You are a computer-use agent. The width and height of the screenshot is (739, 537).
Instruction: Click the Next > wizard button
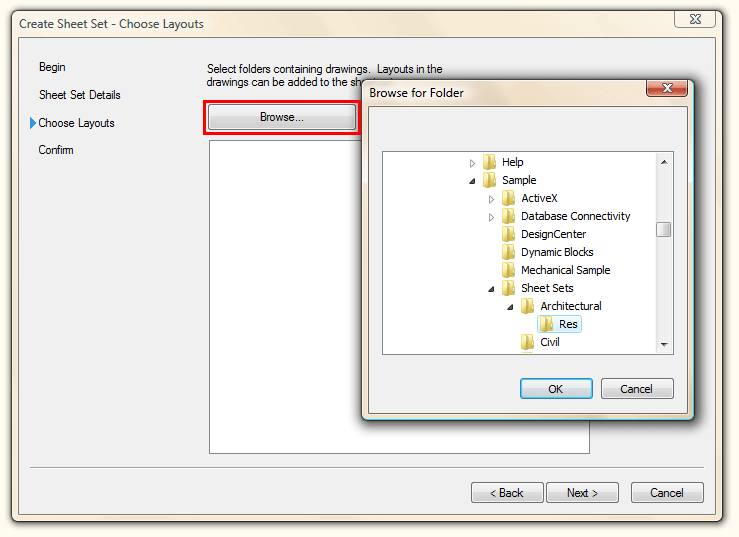[x=582, y=493]
